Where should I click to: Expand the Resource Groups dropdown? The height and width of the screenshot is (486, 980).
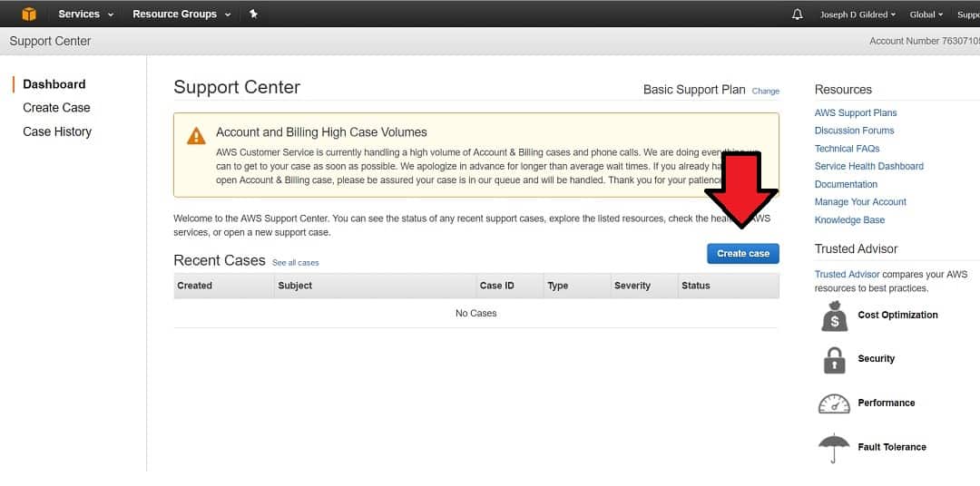pos(181,14)
